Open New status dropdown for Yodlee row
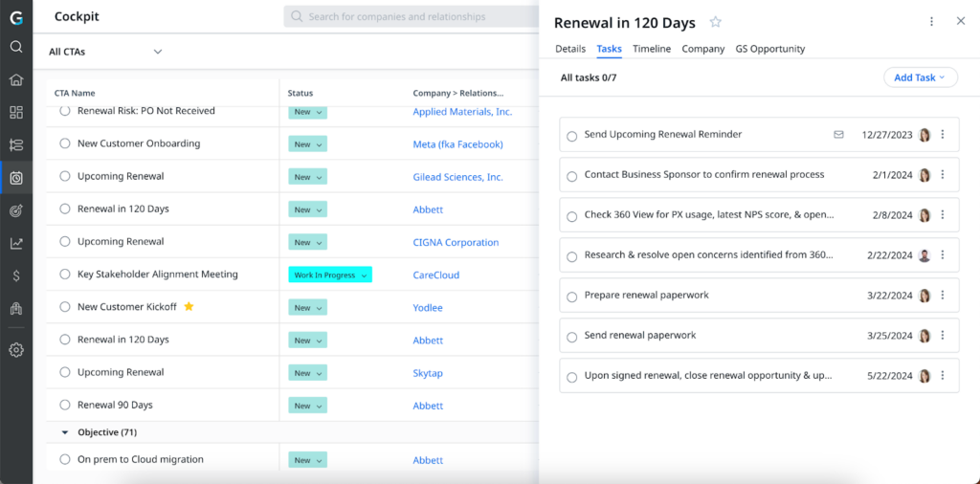The width and height of the screenshot is (980, 484). 307,307
